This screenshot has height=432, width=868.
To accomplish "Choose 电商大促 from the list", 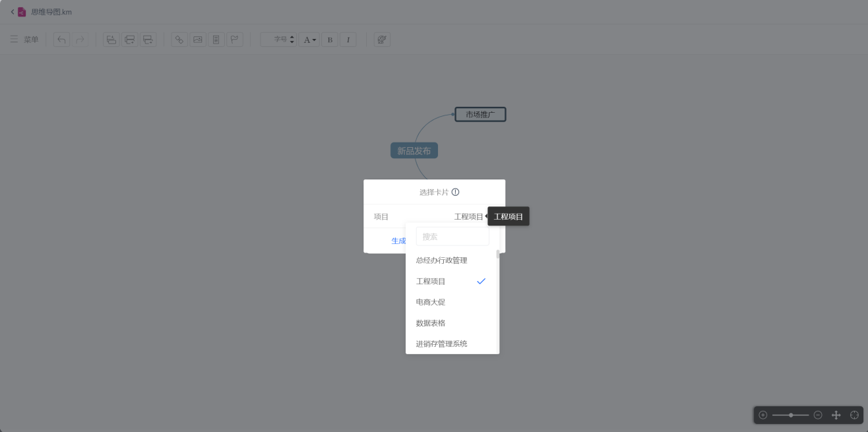I will tap(451, 302).
